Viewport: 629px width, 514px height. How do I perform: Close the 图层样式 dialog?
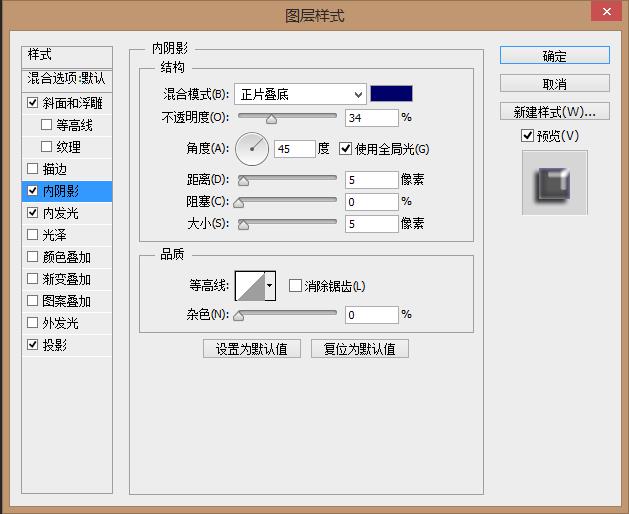[607, 11]
